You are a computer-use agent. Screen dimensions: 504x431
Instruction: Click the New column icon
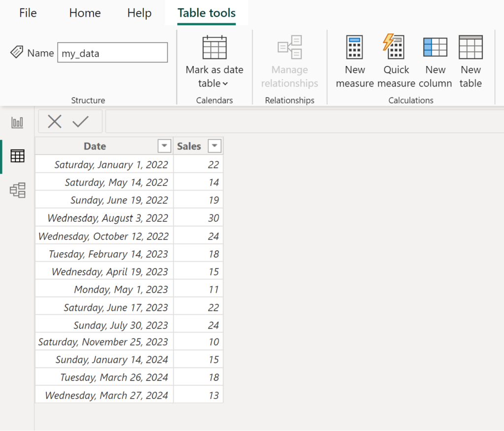click(x=435, y=47)
